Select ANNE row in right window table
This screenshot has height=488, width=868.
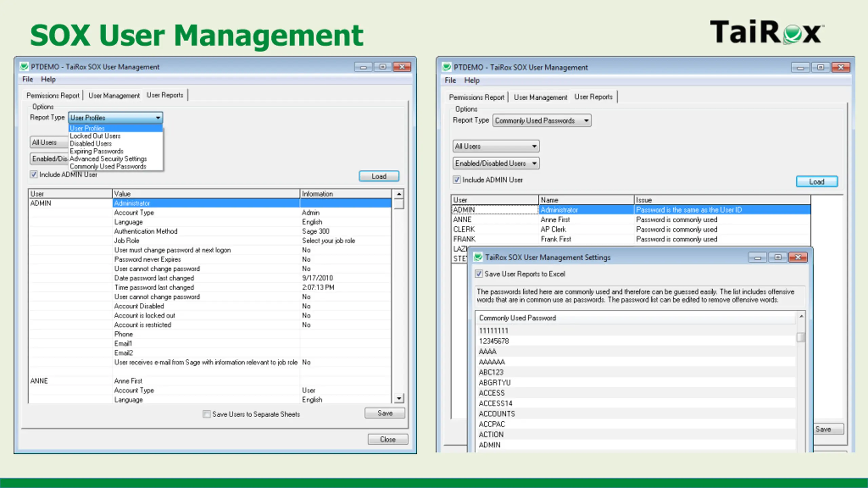pos(631,220)
